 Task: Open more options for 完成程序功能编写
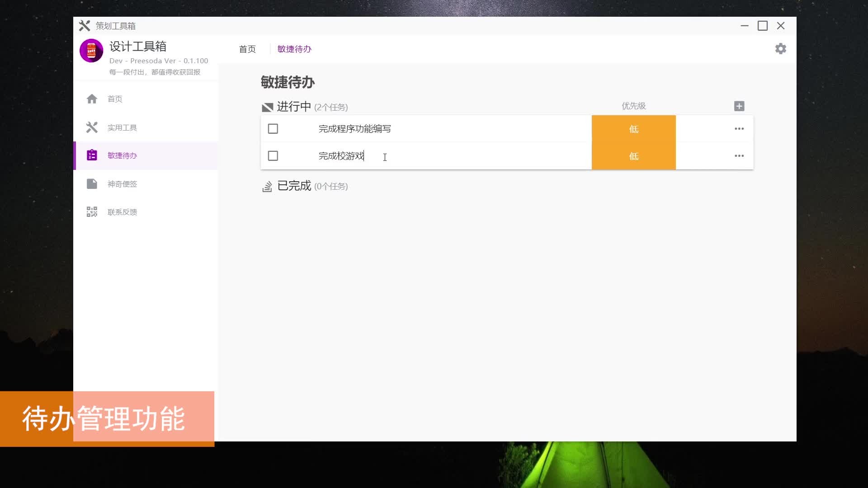[739, 129]
